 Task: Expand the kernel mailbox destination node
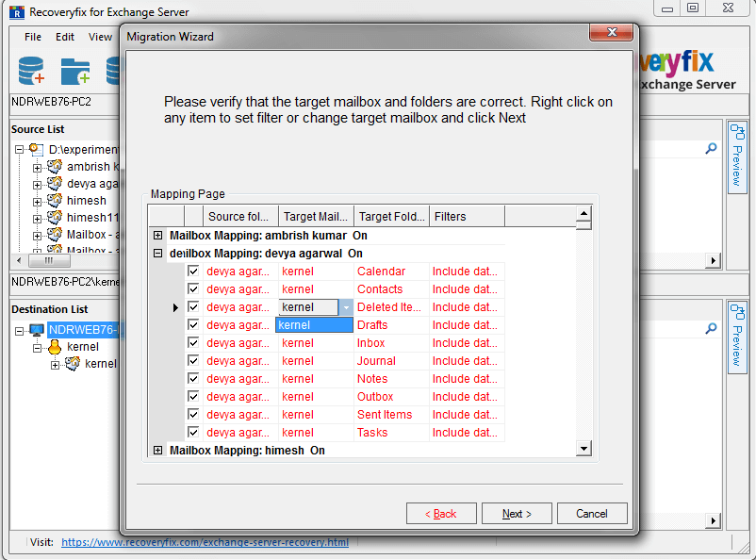pyautogui.click(x=55, y=365)
